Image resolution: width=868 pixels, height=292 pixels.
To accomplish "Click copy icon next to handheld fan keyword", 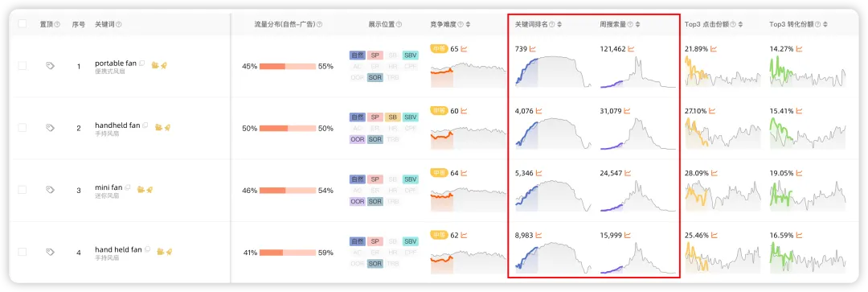I will (x=145, y=125).
